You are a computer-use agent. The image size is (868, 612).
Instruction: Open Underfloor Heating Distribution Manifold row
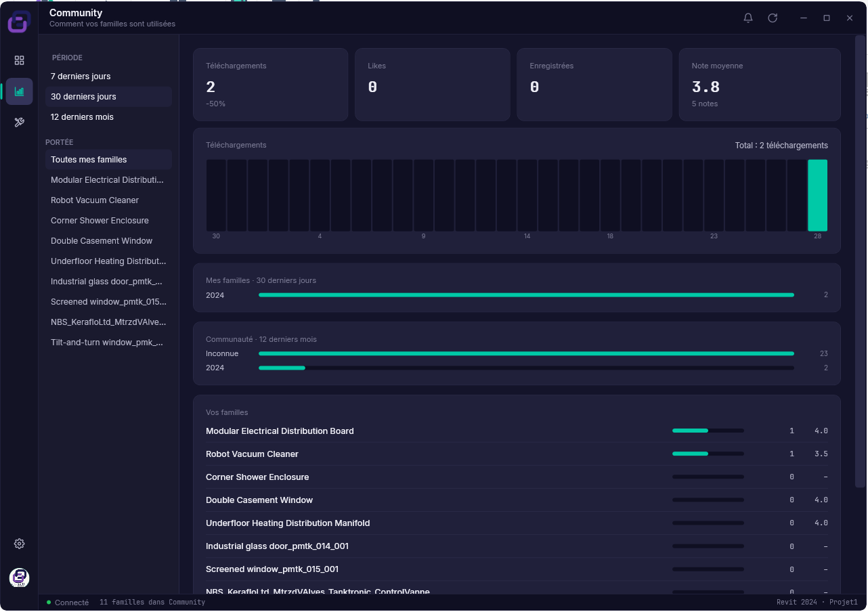[517, 523]
